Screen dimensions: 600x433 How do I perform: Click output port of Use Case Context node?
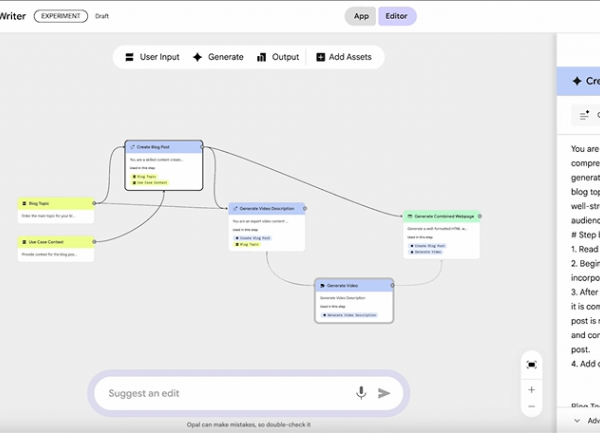coord(94,241)
